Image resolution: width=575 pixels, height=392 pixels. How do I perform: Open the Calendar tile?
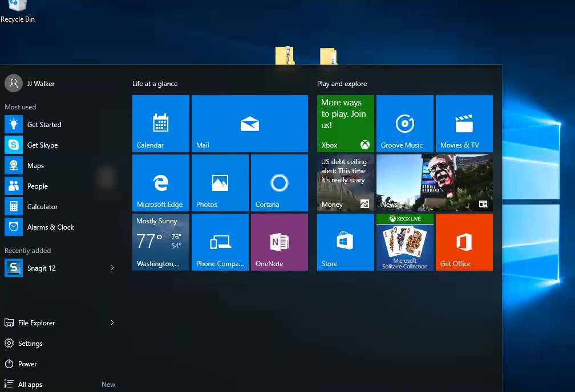(161, 124)
